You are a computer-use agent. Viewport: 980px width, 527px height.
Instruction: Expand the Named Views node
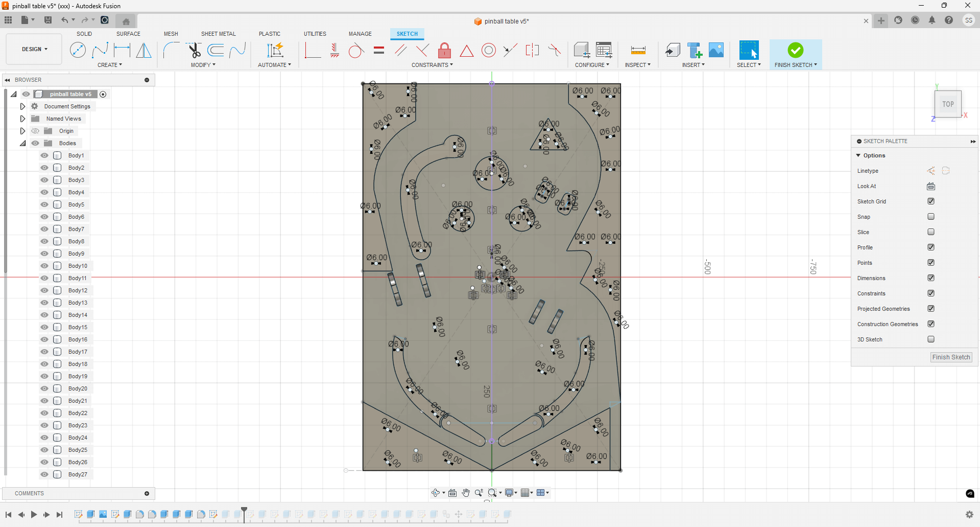[x=22, y=119]
